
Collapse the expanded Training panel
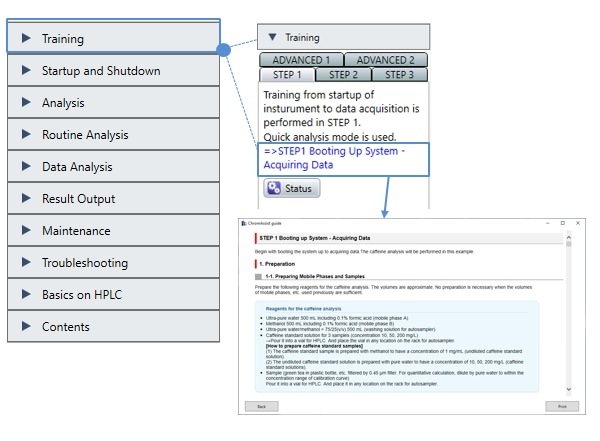272,38
